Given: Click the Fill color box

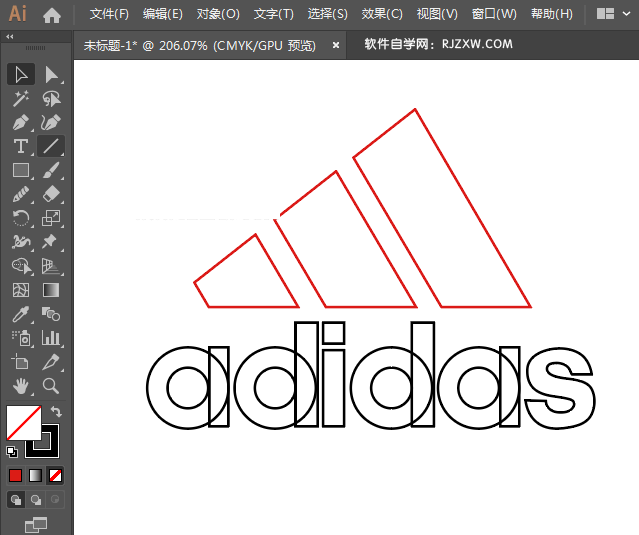Looking at the screenshot, I should point(24,423).
